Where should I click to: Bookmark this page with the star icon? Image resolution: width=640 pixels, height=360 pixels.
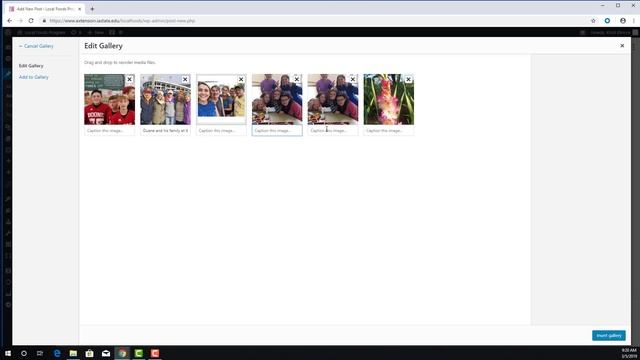point(593,20)
